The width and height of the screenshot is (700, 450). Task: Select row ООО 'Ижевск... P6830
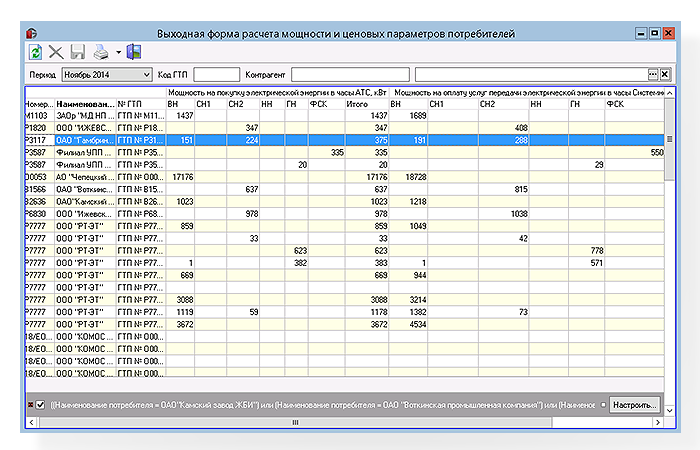pyautogui.click(x=345, y=214)
